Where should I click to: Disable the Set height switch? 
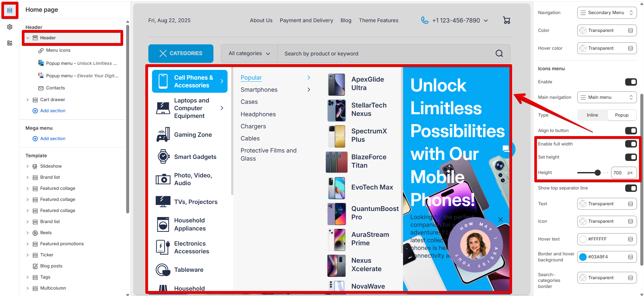click(631, 157)
